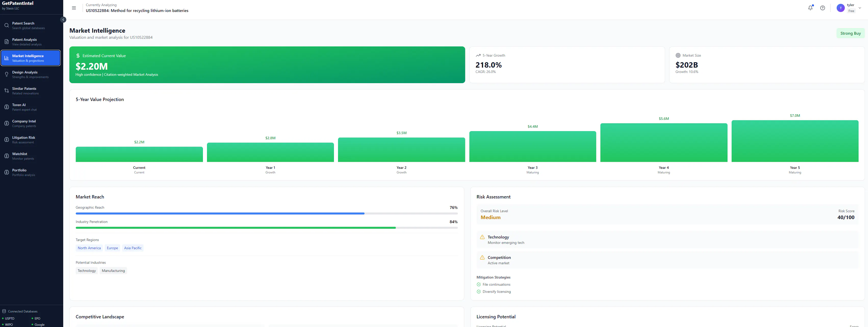The image size is (868, 327).
Task: Click the Patent Search magnifier icon
Action: coord(6,26)
